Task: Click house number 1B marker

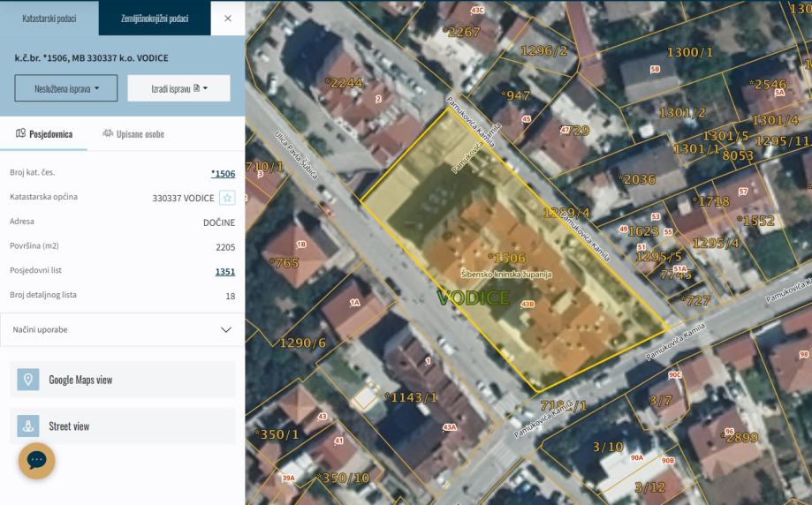Action: (x=301, y=245)
